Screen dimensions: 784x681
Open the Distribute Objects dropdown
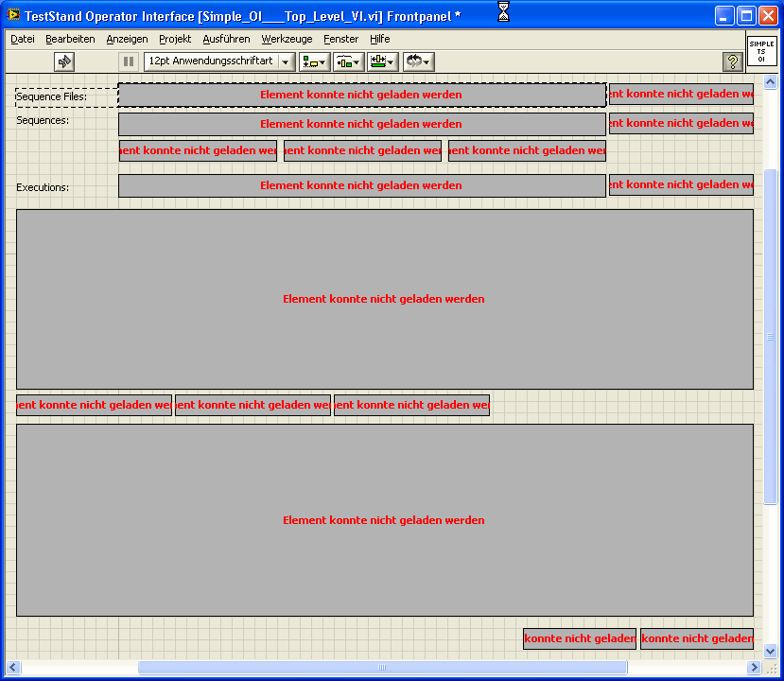[x=349, y=62]
